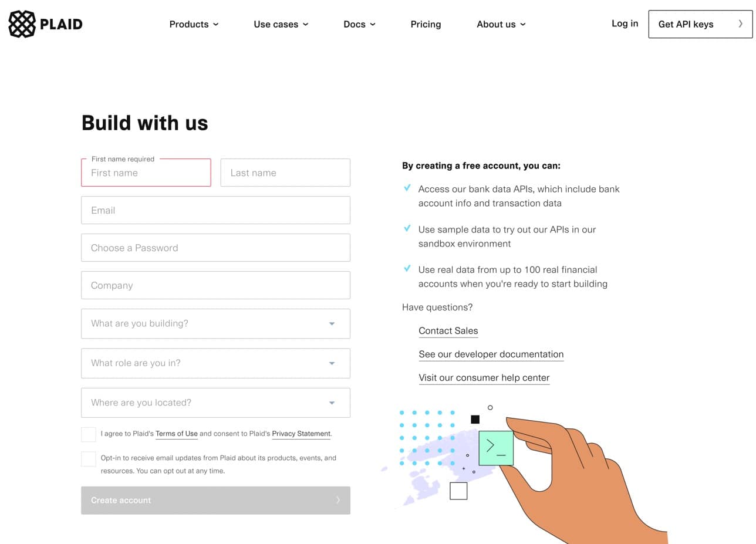Click the checkmark beside bank data APIs benefit

(407, 188)
